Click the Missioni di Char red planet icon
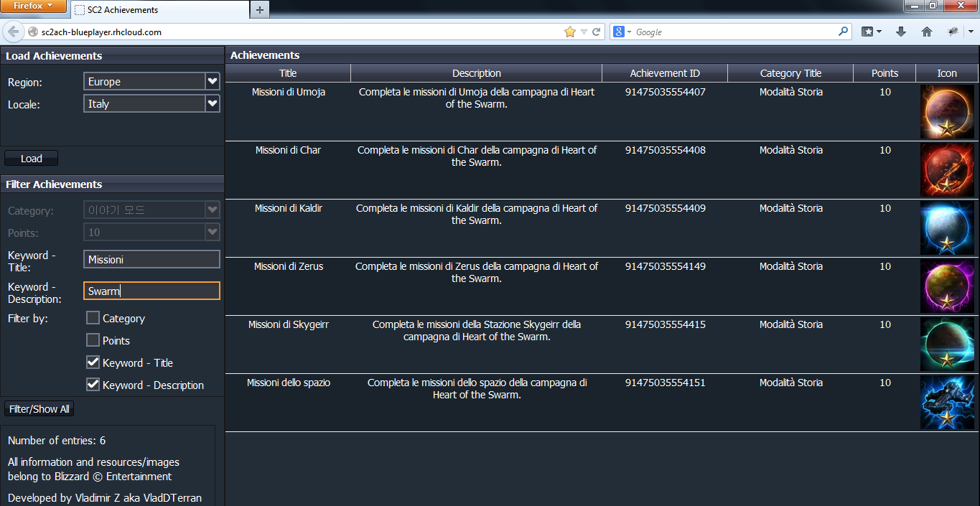The width and height of the screenshot is (980, 506). (947, 170)
